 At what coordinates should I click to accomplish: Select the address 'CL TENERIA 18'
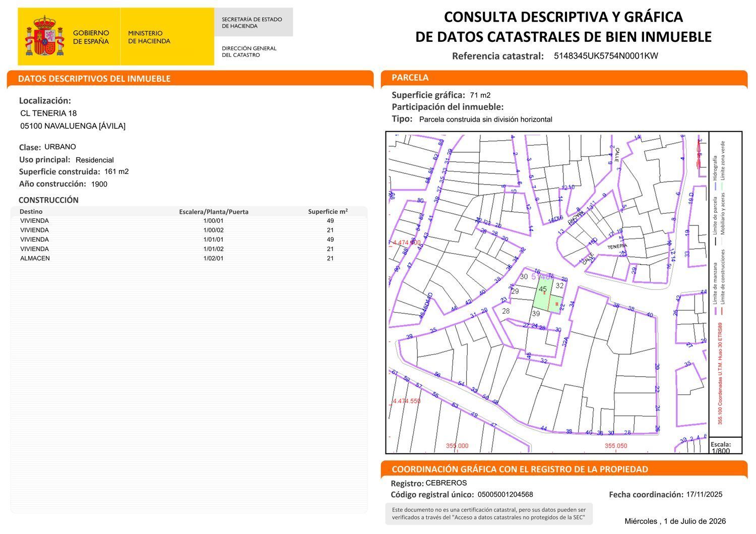click(x=48, y=113)
